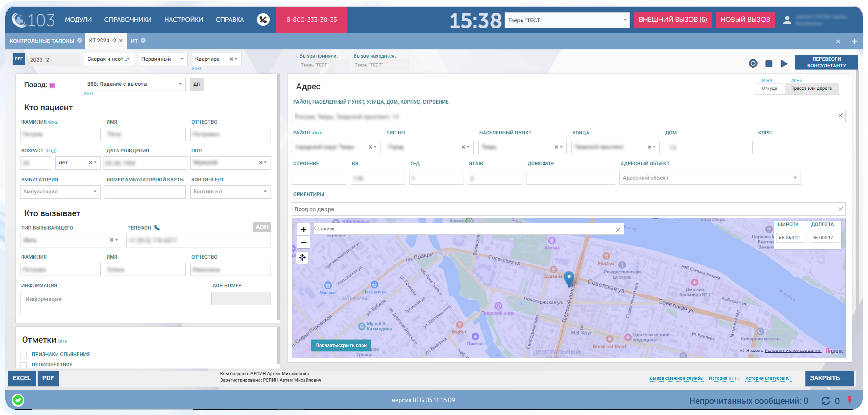Zoom out on the map
This screenshot has height=415, width=868.
tap(304, 242)
